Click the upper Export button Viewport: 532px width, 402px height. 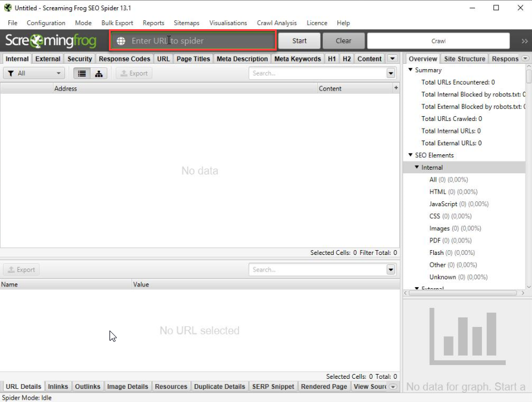[x=134, y=73]
